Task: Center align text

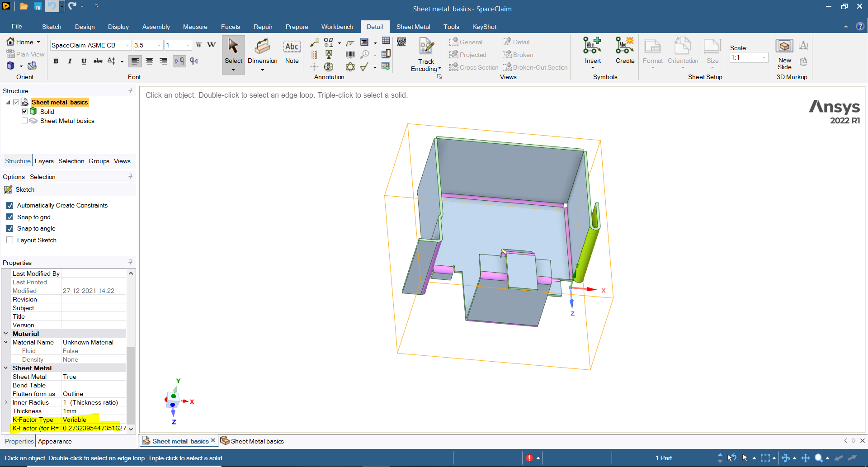Action: click(x=149, y=61)
